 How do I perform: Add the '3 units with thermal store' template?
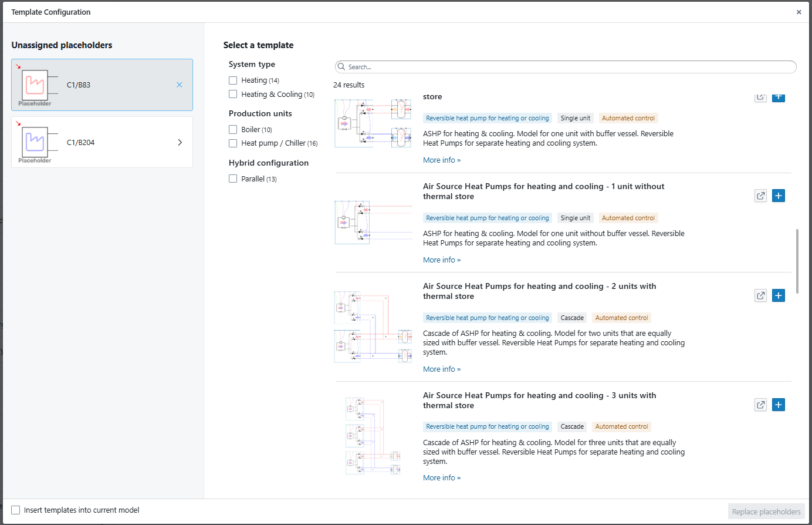pos(778,405)
